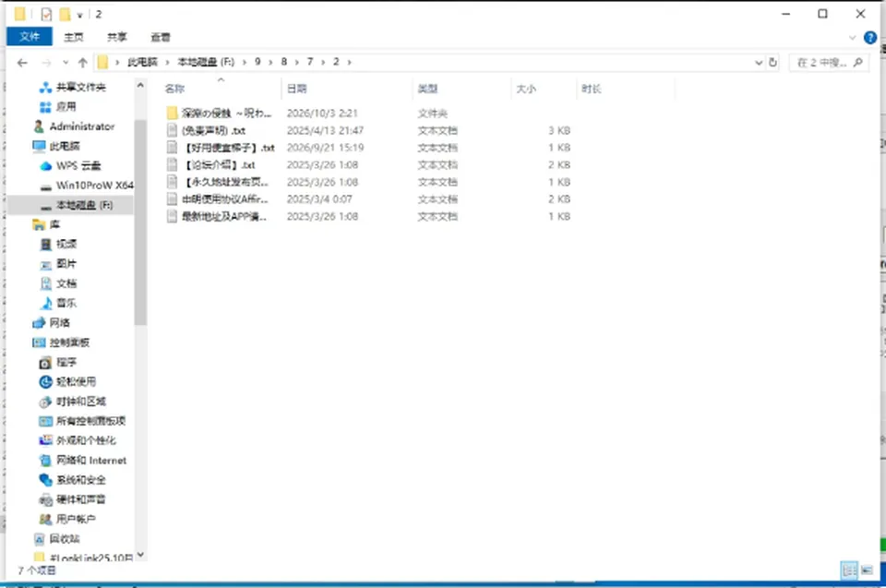Go up one folder level arrow
Image resolution: width=886 pixels, height=588 pixels.
[82, 62]
